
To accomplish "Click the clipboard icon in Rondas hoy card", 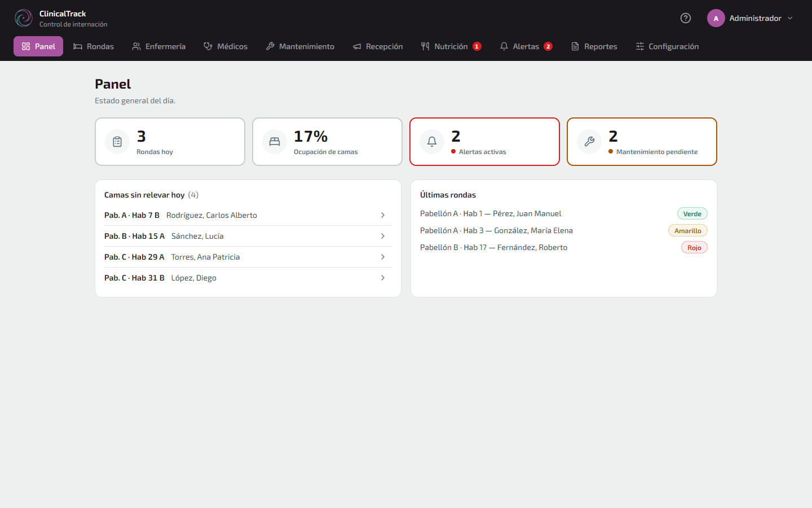I will [x=117, y=142].
